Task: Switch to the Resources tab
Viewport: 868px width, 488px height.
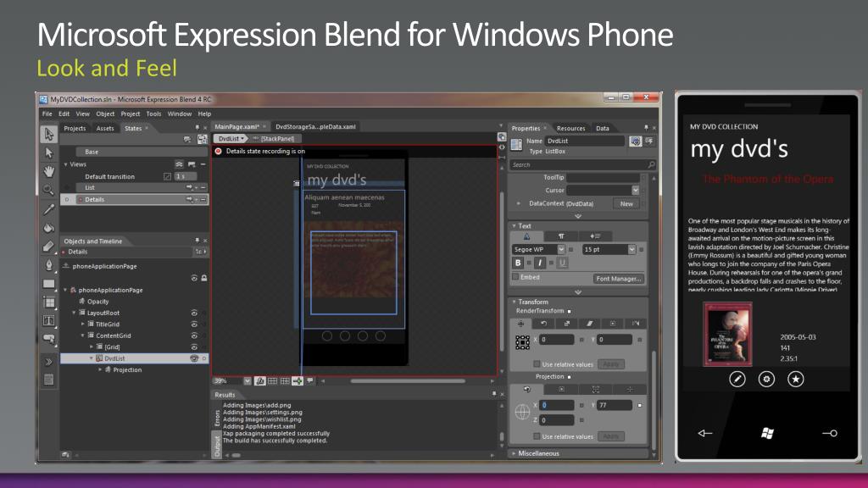Action: coord(570,129)
